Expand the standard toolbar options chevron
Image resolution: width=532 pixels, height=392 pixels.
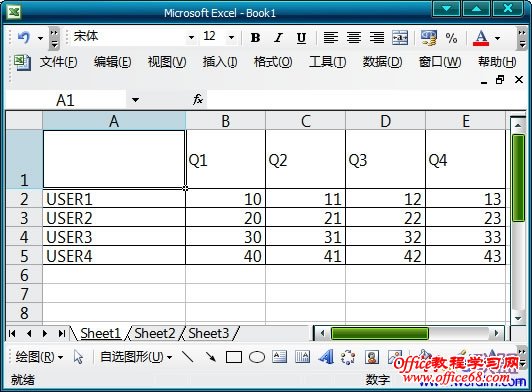[54, 38]
